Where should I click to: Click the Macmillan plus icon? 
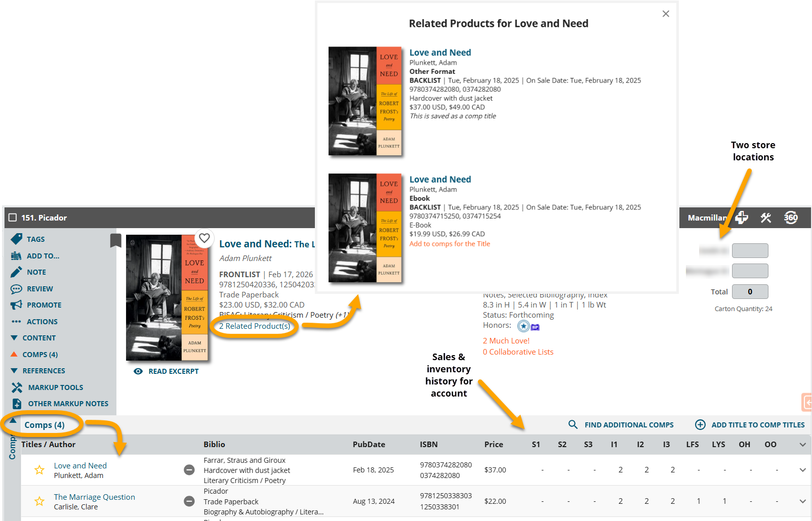[x=742, y=218]
